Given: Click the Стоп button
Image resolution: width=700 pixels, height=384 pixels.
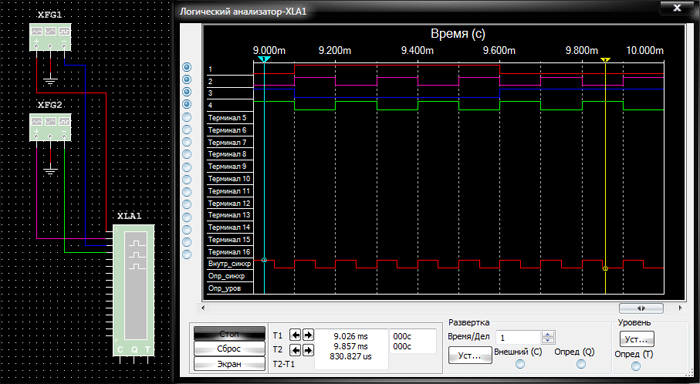Looking at the screenshot, I should click(x=229, y=334).
